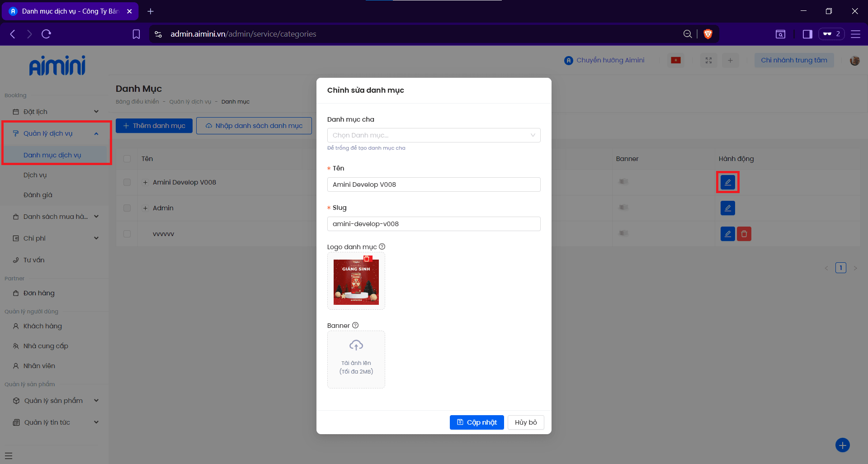Click the Banner upload cloud icon
This screenshot has height=464, width=868.
(356, 346)
